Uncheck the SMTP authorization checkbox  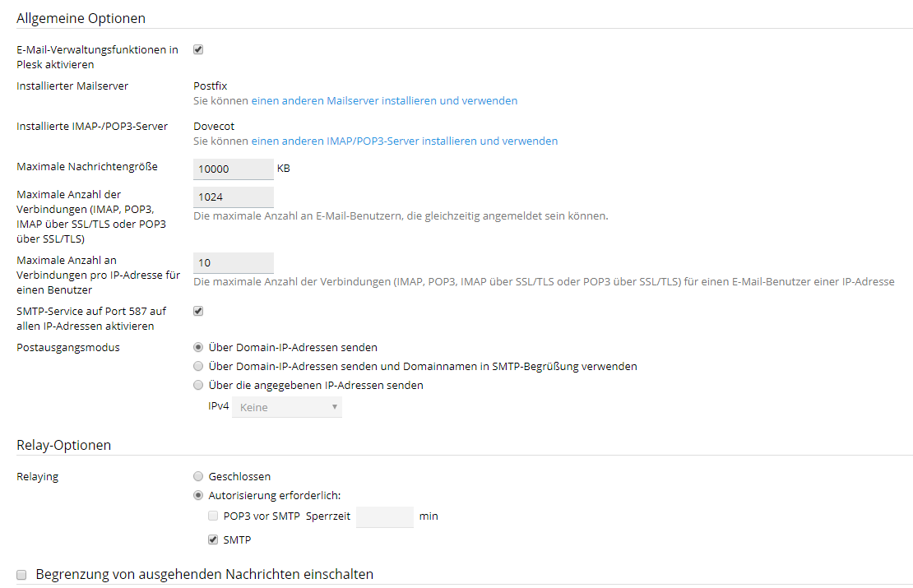coord(214,540)
